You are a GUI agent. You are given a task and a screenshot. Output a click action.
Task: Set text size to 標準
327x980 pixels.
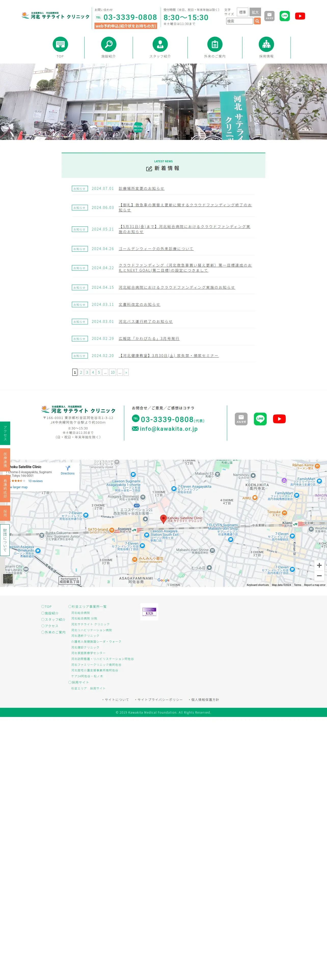242,12
